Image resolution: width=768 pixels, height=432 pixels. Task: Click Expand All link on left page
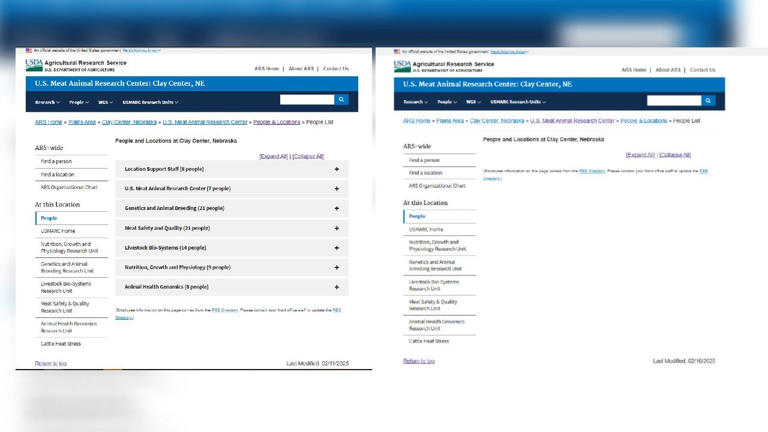[x=274, y=156]
